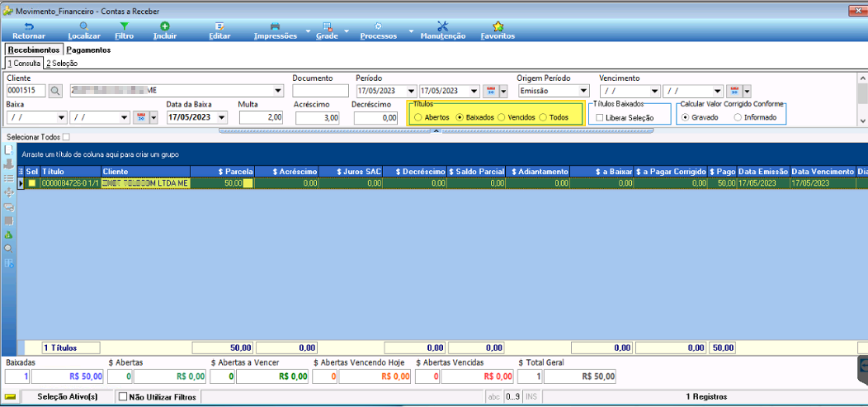Open the Período start date dropdown
This screenshot has width=868, height=407.
tap(411, 92)
